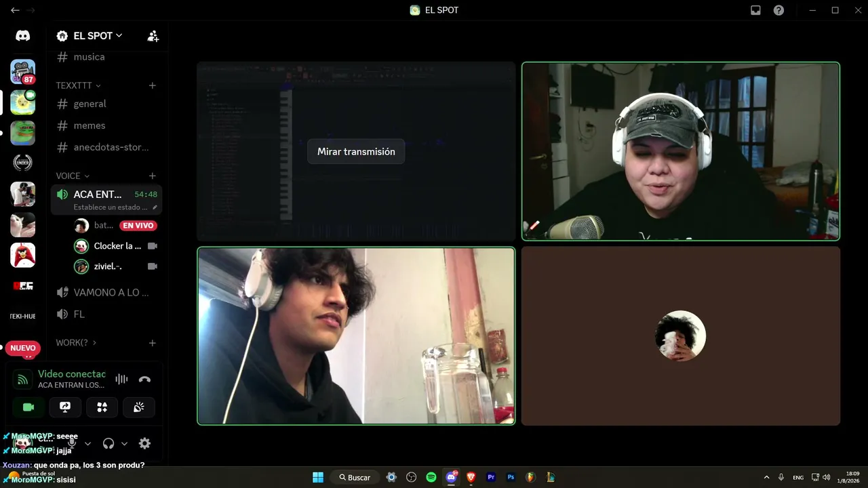Open the white cat server
Screen dimensions: 868x488
23,224
